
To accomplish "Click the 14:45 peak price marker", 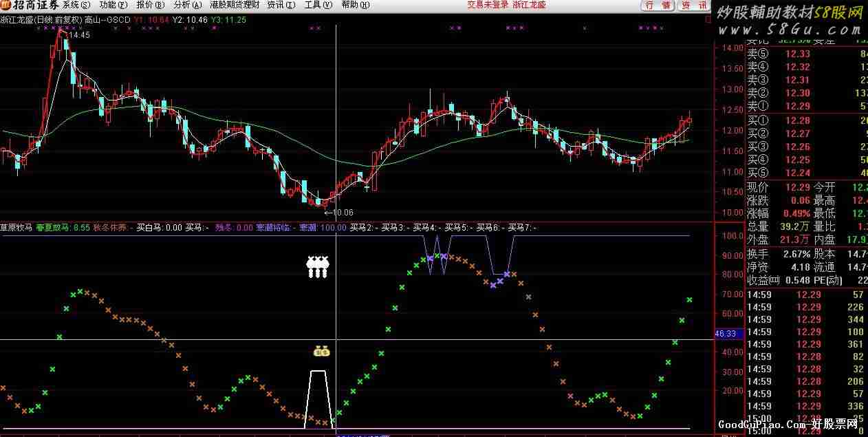I will point(78,34).
